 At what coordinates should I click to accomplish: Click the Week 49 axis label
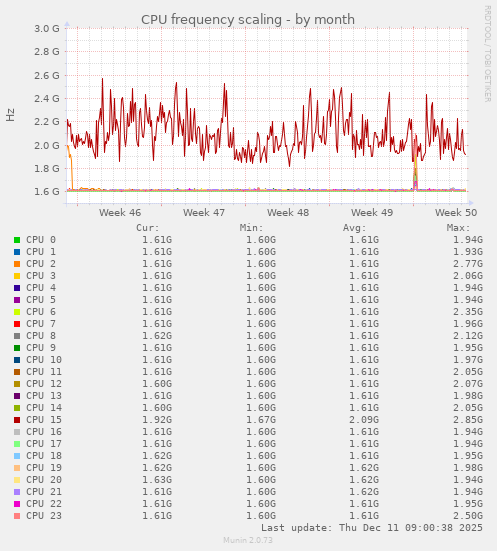click(x=372, y=213)
